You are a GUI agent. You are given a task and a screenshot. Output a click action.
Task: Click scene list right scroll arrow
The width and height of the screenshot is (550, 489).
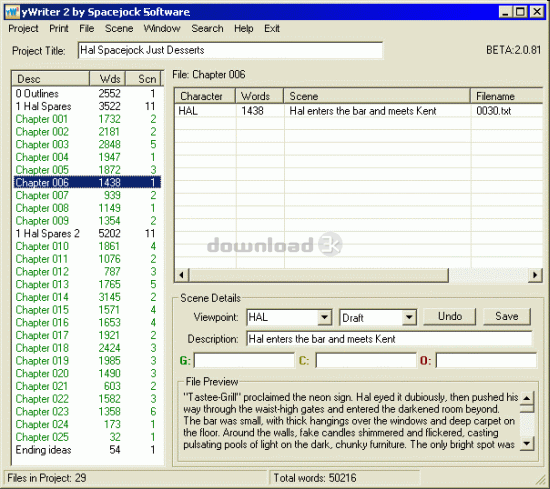[x=535, y=275]
